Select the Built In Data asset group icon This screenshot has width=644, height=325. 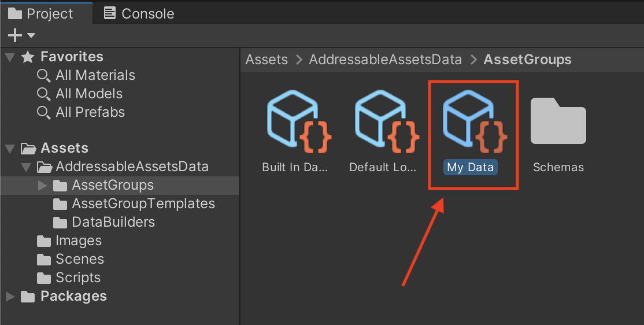299,121
